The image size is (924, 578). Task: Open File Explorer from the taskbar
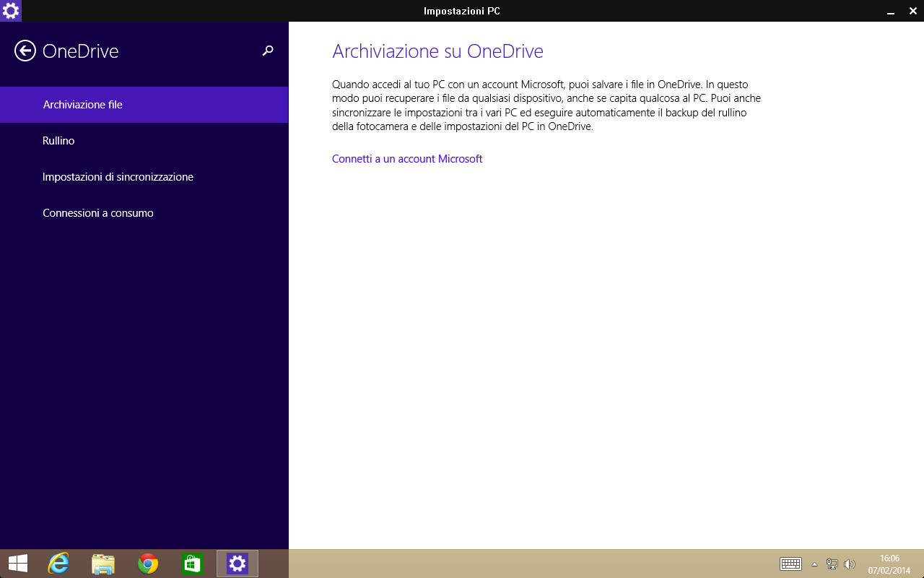click(x=103, y=564)
